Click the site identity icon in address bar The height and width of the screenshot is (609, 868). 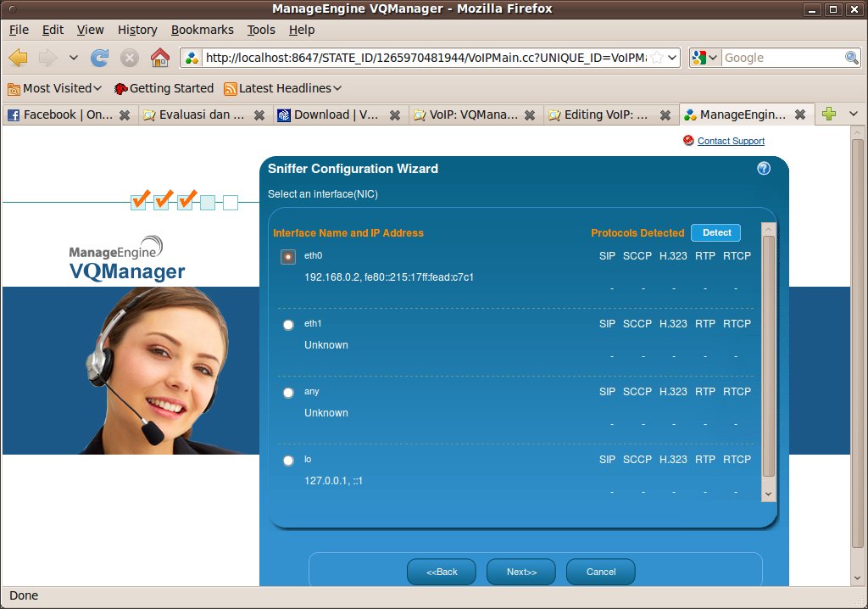192,57
